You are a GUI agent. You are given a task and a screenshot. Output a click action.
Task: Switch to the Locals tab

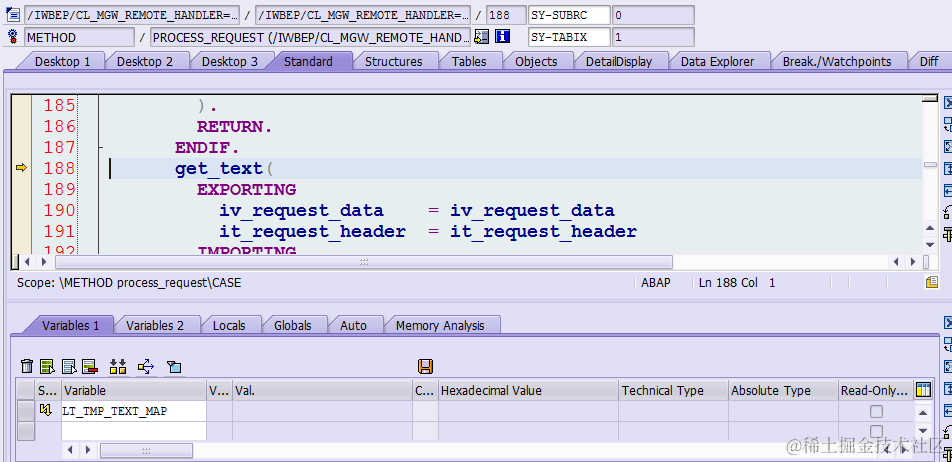[229, 325]
